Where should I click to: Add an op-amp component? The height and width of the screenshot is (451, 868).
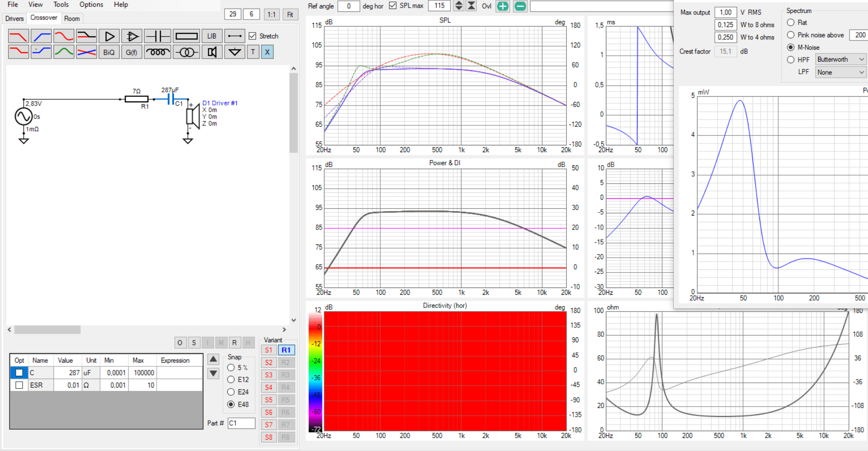[132, 36]
